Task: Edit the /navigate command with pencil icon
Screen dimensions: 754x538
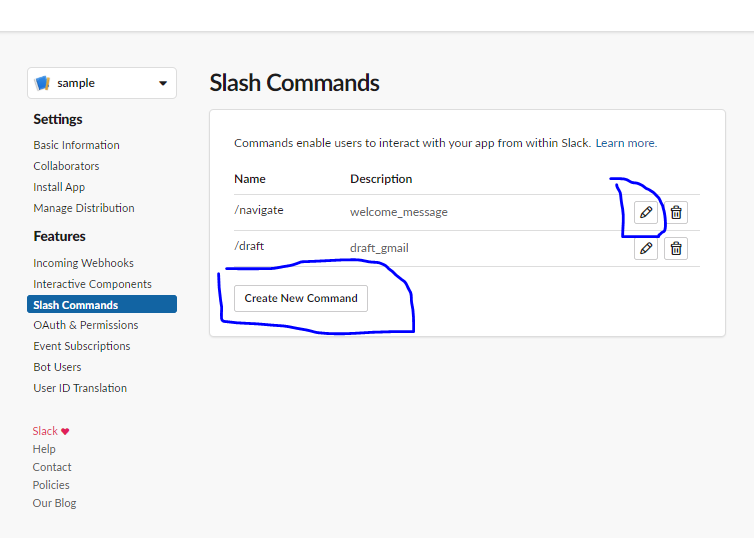Action: click(x=646, y=212)
